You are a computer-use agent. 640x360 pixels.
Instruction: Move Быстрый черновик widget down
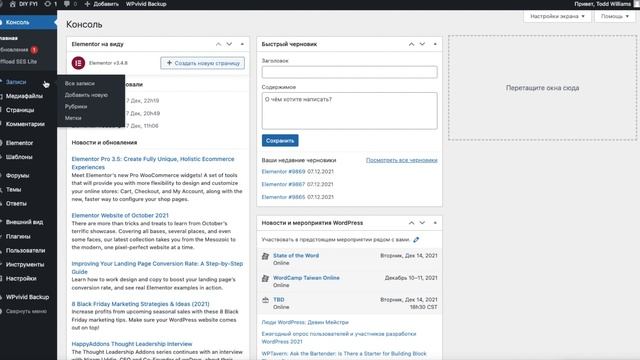[422, 44]
